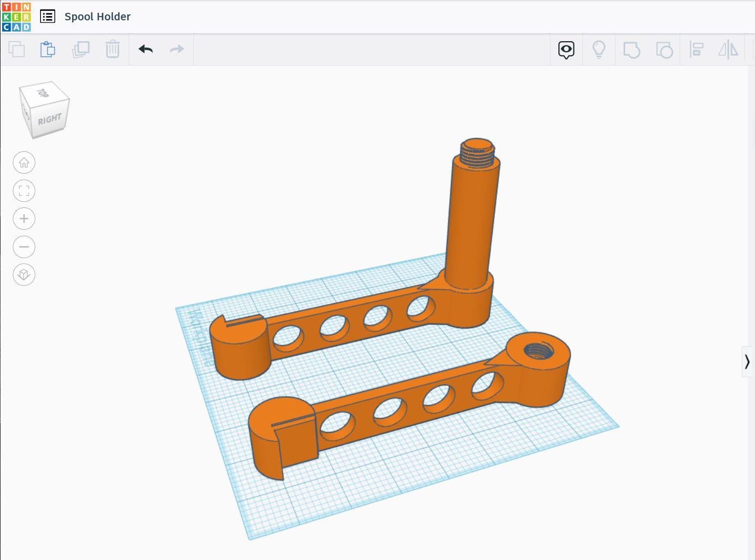Click the Paste clipboard icon
Image resolution: width=755 pixels, height=560 pixels.
(48, 50)
